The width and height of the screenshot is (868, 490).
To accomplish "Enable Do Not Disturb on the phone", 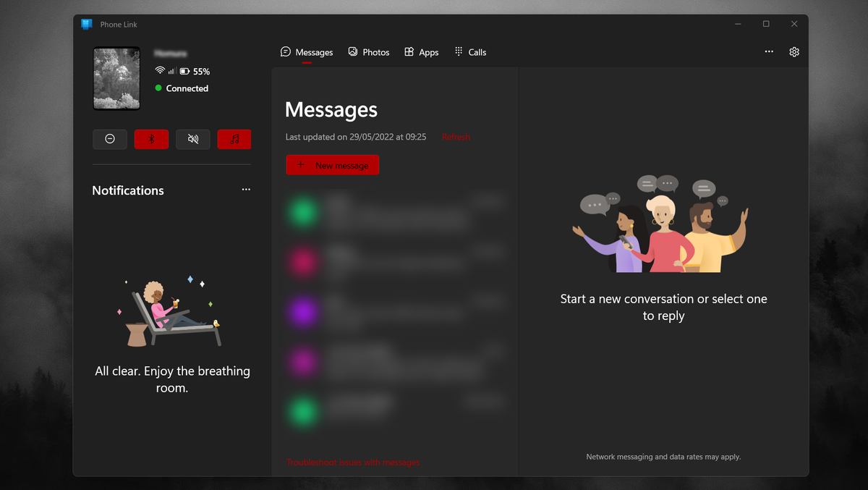I will click(x=110, y=139).
